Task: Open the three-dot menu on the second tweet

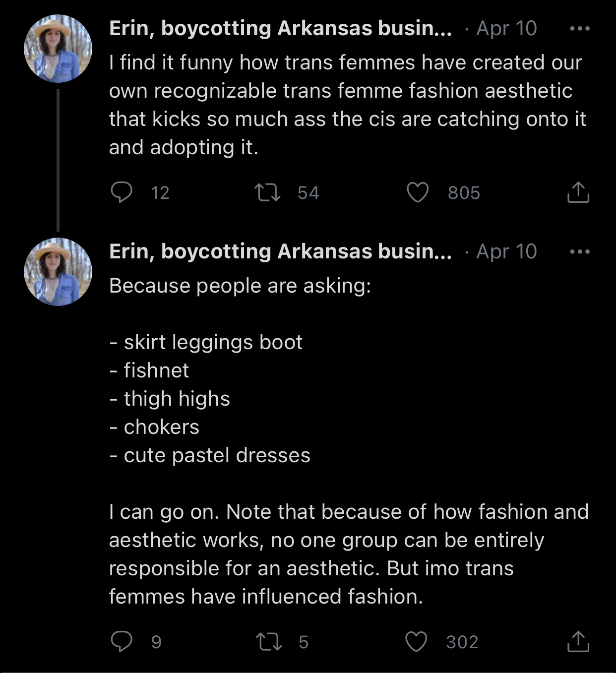Action: tap(579, 252)
